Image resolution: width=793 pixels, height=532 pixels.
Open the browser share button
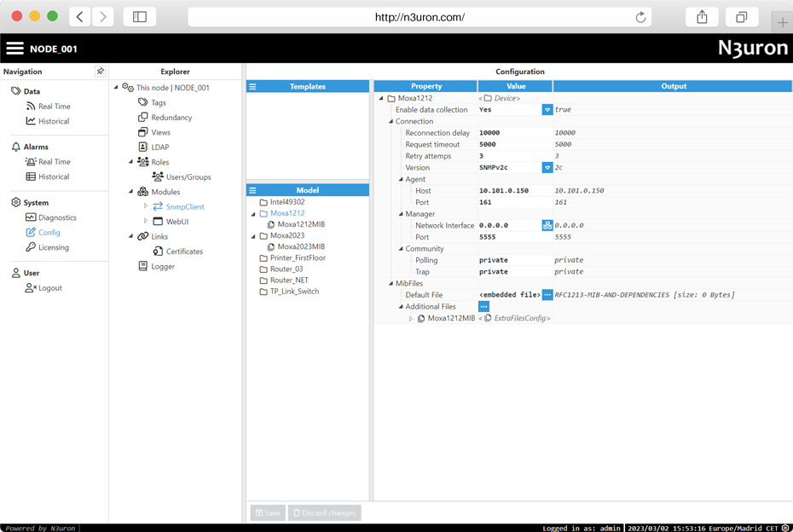click(702, 17)
